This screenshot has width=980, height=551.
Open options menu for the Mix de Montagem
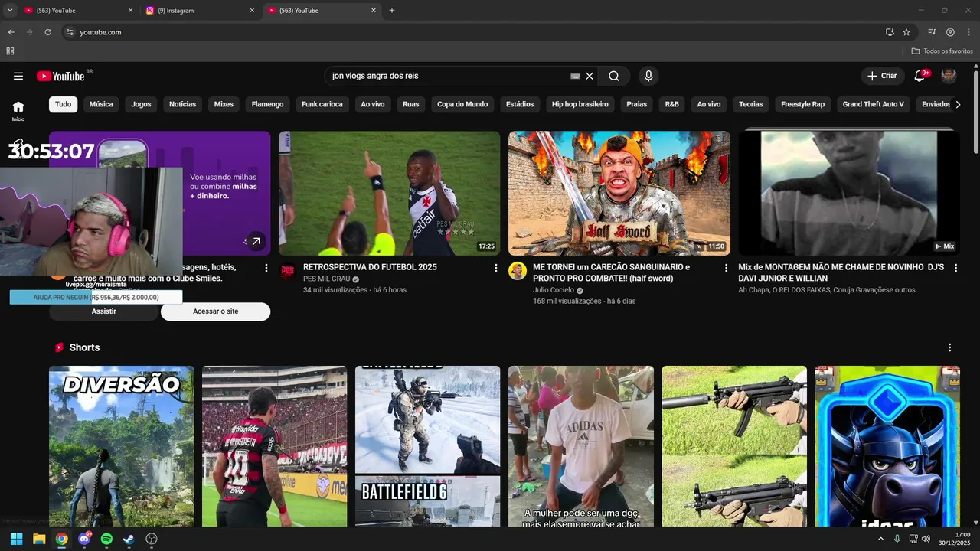955,268
